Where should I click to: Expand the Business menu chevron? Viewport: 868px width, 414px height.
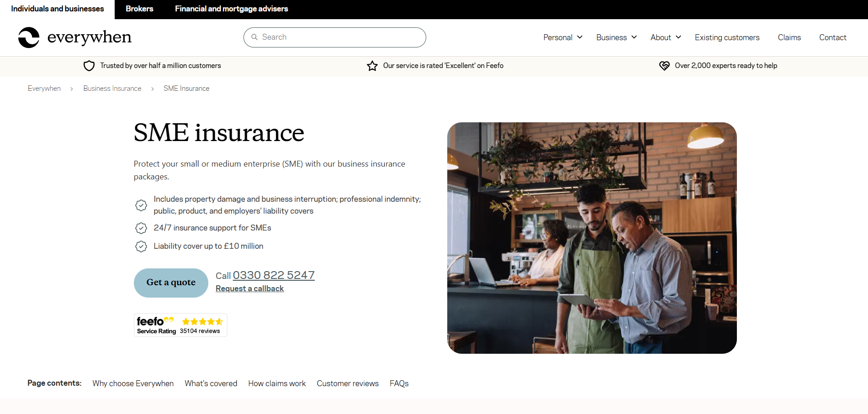(x=634, y=37)
